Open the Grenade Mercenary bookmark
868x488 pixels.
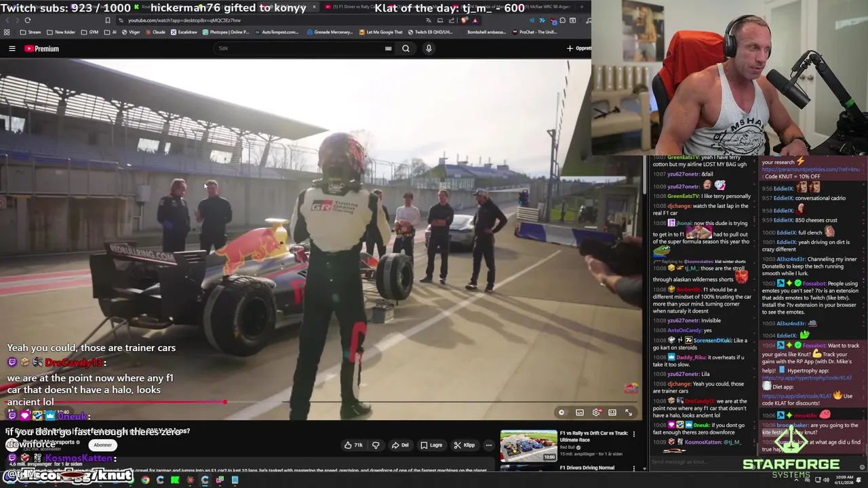330,32
